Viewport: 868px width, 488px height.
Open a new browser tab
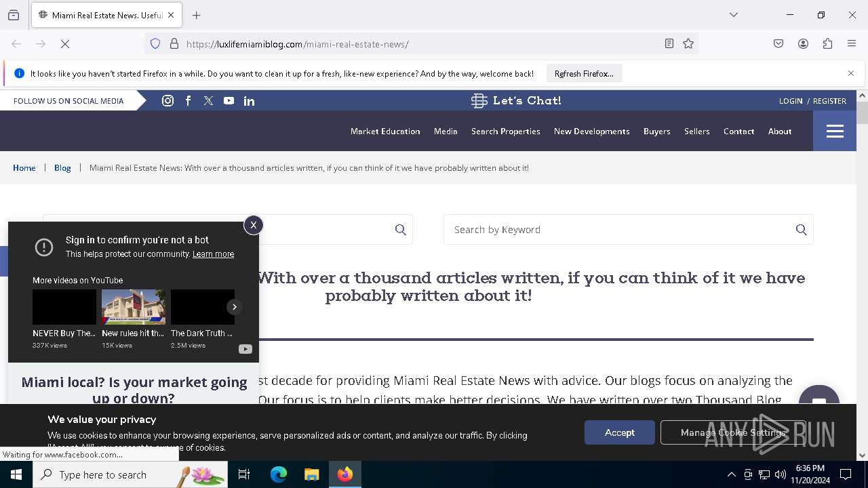coord(197,15)
